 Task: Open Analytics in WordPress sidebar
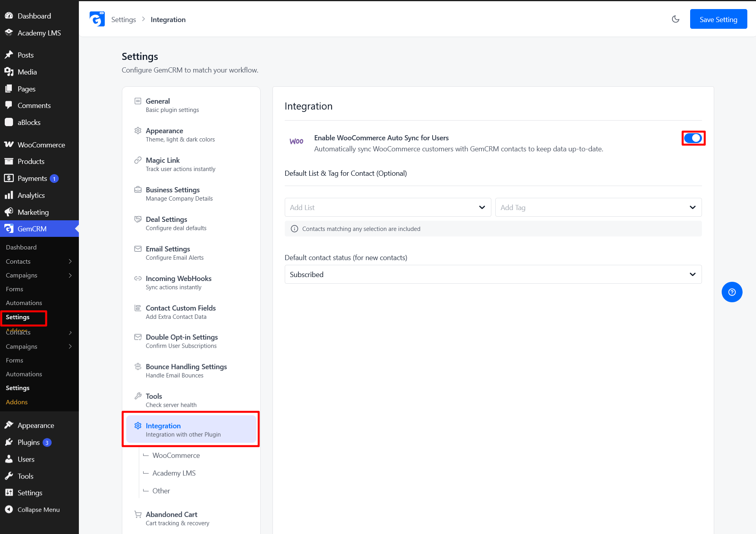pos(31,195)
